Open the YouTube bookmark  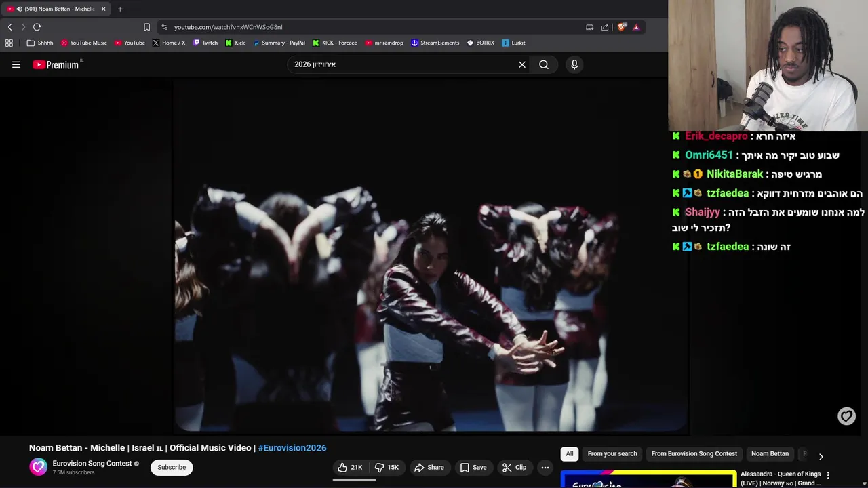[130, 43]
